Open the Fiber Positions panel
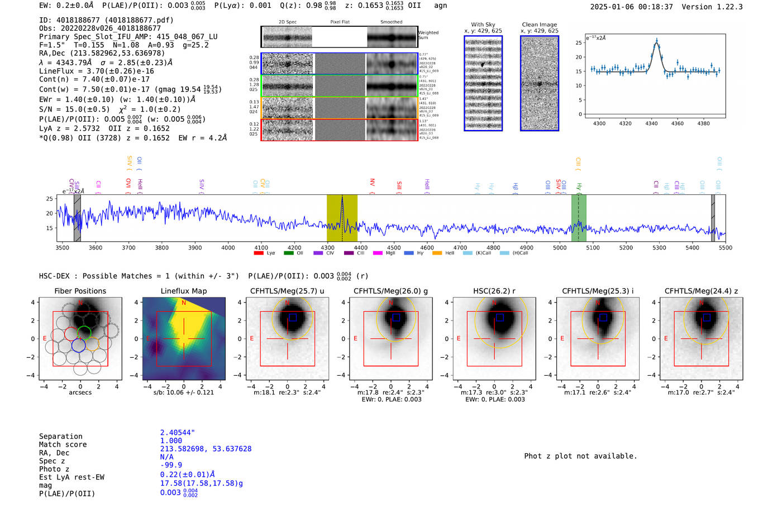 [80, 339]
